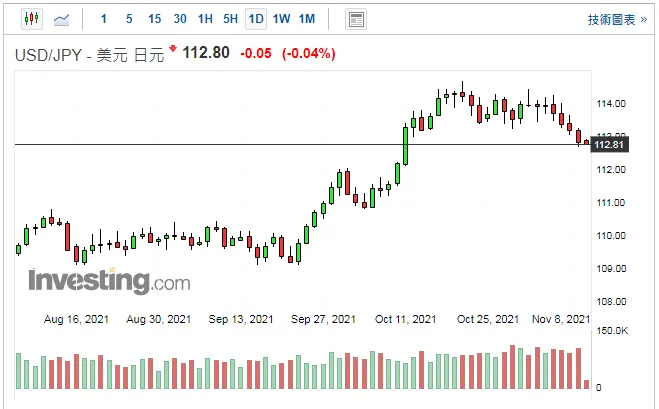This screenshot has width=659, height=409.
Task: Click the 108.00 price axis label
Action: 611,301
